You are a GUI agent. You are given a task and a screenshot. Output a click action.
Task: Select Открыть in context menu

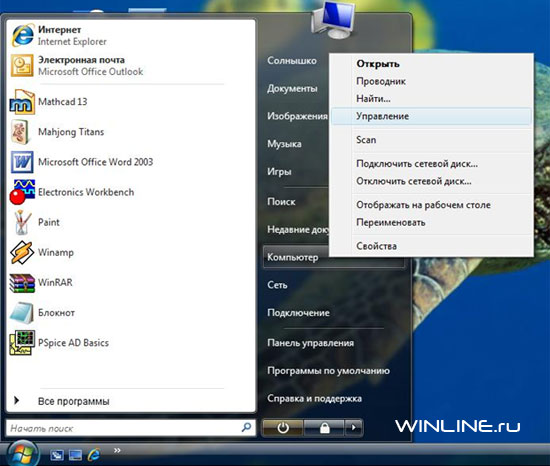click(431, 64)
